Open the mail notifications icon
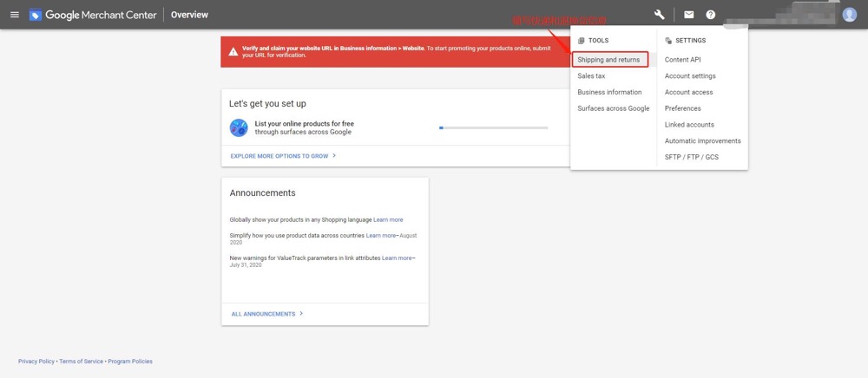Viewport: 868px width, 378px height. tap(688, 15)
